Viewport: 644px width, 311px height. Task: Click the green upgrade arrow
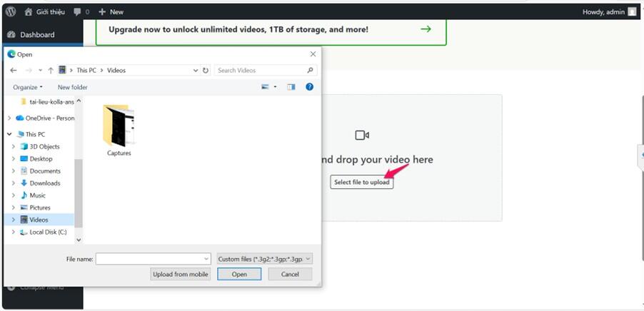(426, 29)
